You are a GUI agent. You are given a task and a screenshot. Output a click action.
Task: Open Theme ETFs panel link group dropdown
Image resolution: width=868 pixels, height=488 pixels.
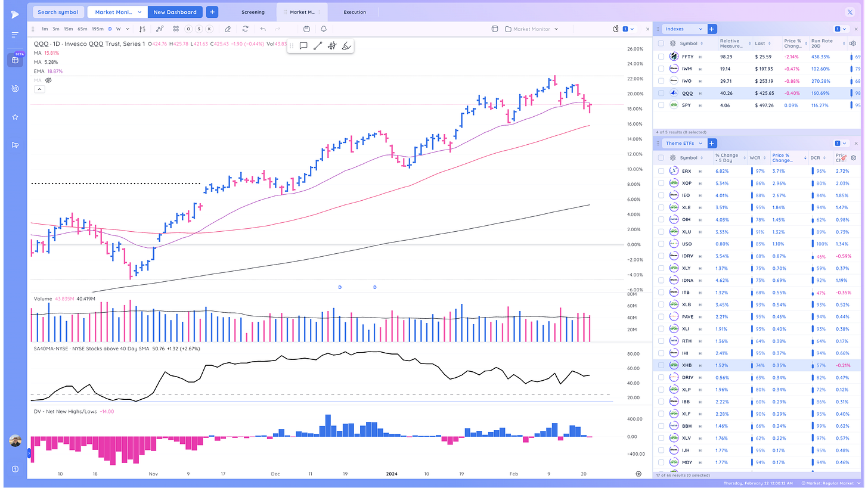[x=840, y=143]
